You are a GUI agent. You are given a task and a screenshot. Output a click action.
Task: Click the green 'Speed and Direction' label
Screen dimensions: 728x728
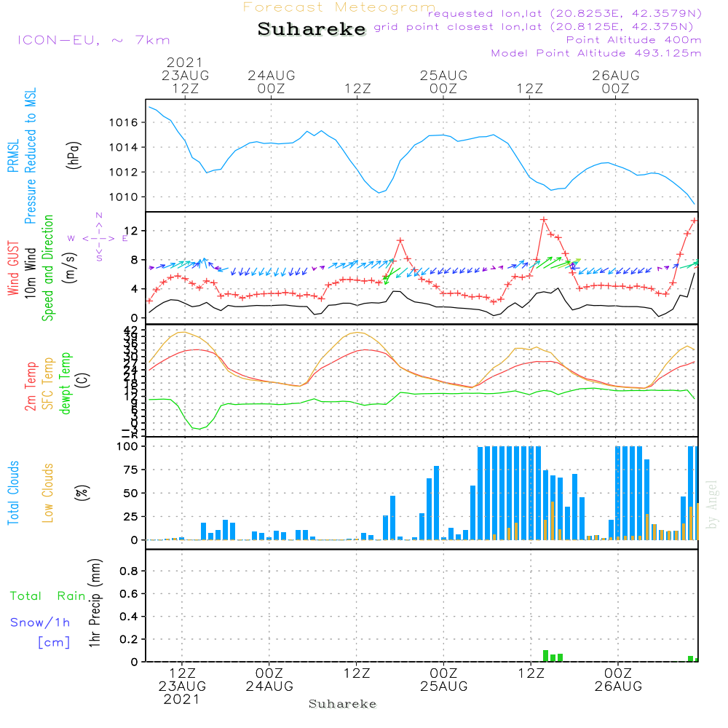point(48,268)
